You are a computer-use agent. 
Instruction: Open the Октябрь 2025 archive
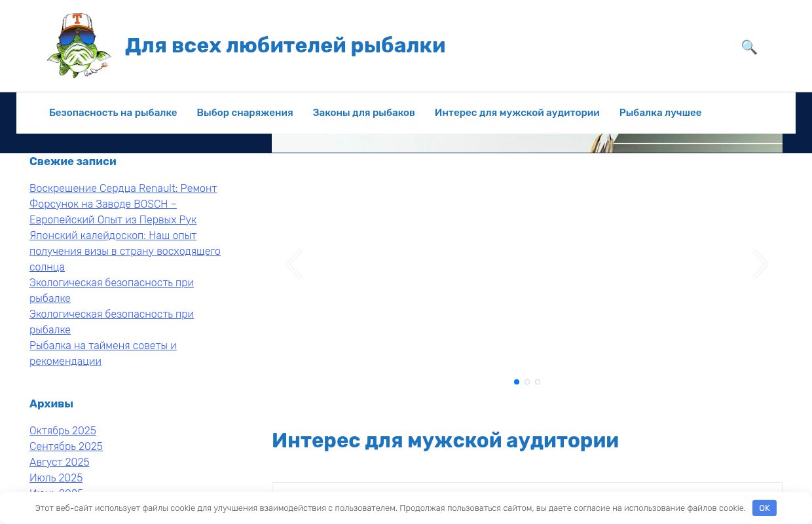pyautogui.click(x=63, y=430)
